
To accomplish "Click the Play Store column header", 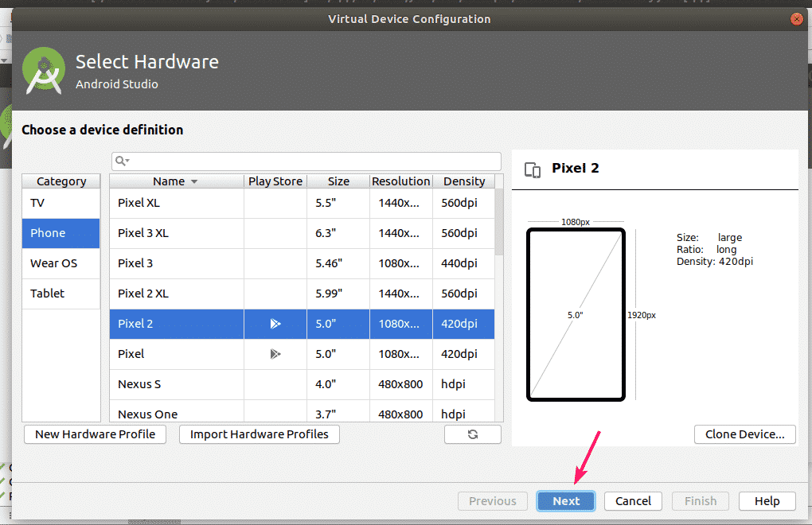I will point(275,181).
